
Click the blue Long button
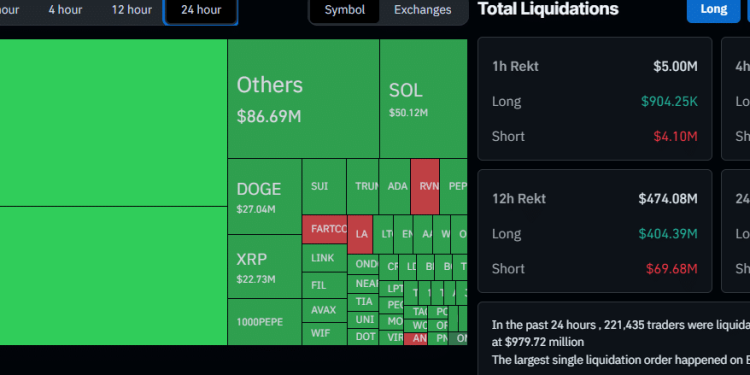pyautogui.click(x=713, y=9)
